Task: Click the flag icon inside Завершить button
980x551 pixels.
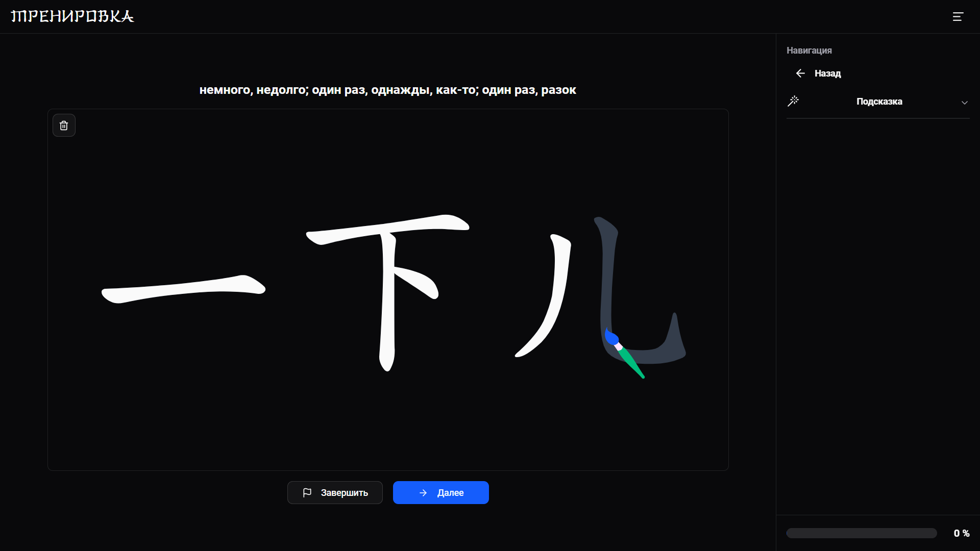Action: coord(307,493)
